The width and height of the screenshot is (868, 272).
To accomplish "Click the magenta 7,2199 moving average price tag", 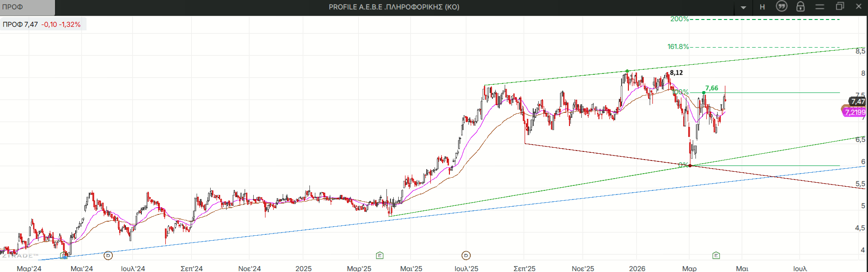I will pyautogui.click(x=854, y=112).
